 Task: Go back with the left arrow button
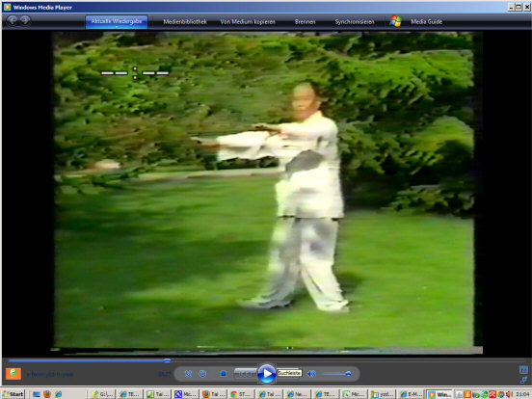pyautogui.click(x=13, y=20)
